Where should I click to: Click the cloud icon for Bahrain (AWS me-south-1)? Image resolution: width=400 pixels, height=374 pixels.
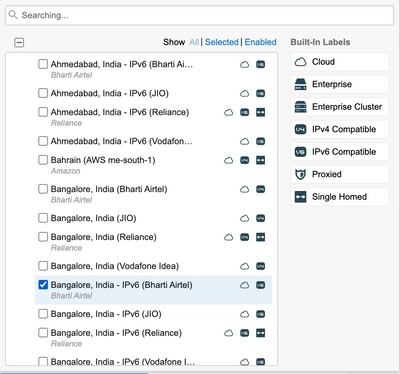point(229,160)
